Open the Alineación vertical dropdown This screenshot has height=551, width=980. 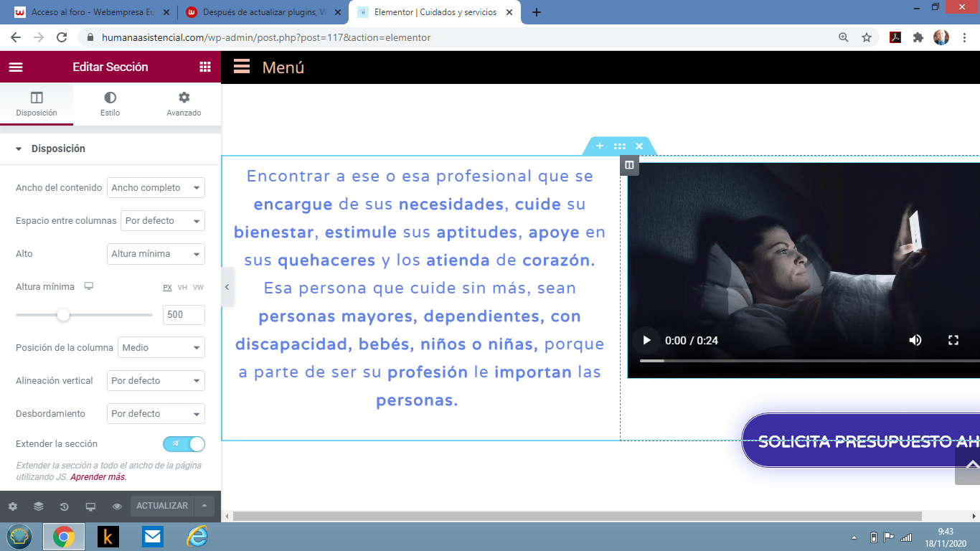pos(156,381)
